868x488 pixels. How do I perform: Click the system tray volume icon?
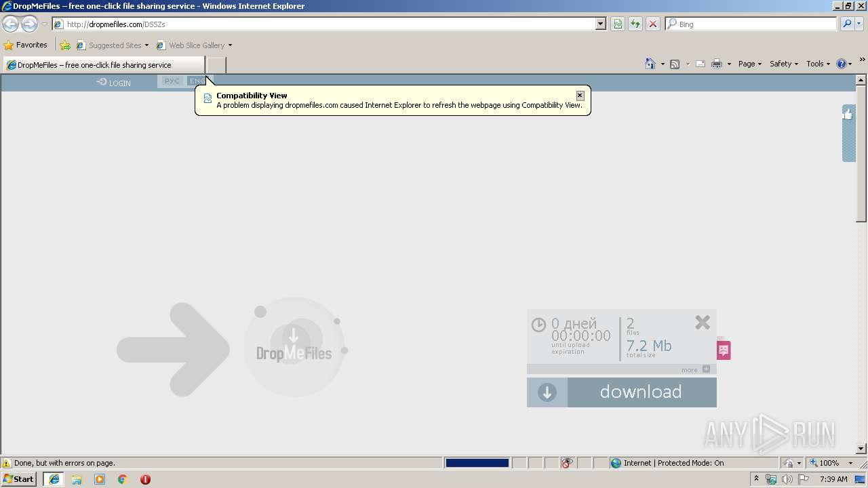pos(787,479)
